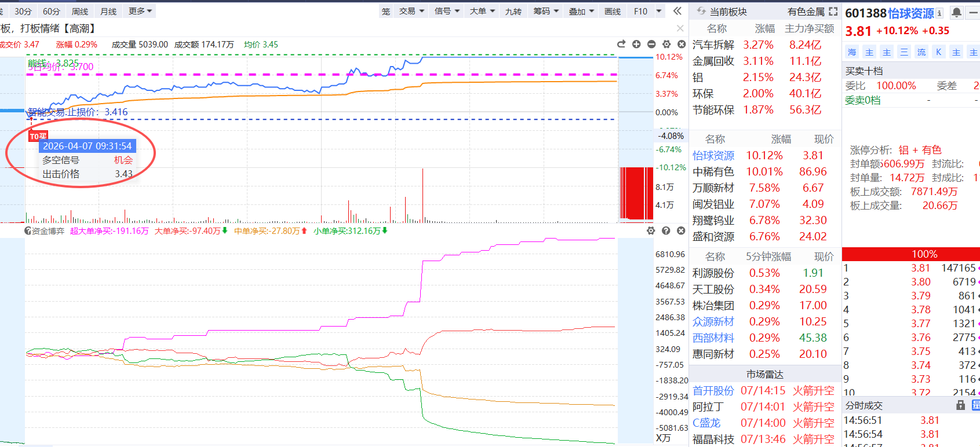The width and height of the screenshot is (980, 447).
Task: Toggle the lock icon in 分时成交
Action: [x=960, y=405]
